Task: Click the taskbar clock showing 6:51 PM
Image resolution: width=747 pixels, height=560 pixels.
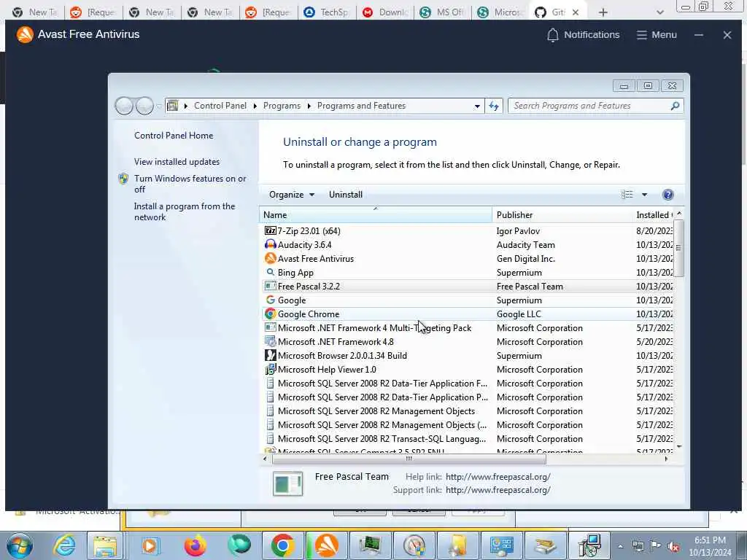Action: click(709, 546)
